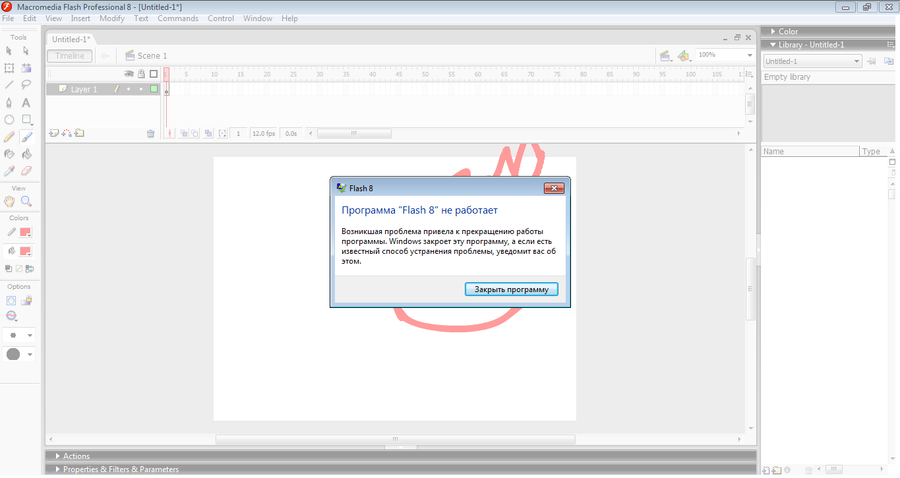The height and width of the screenshot is (478, 900).
Task: Click the Black and White colors icon
Action: [x=9, y=269]
